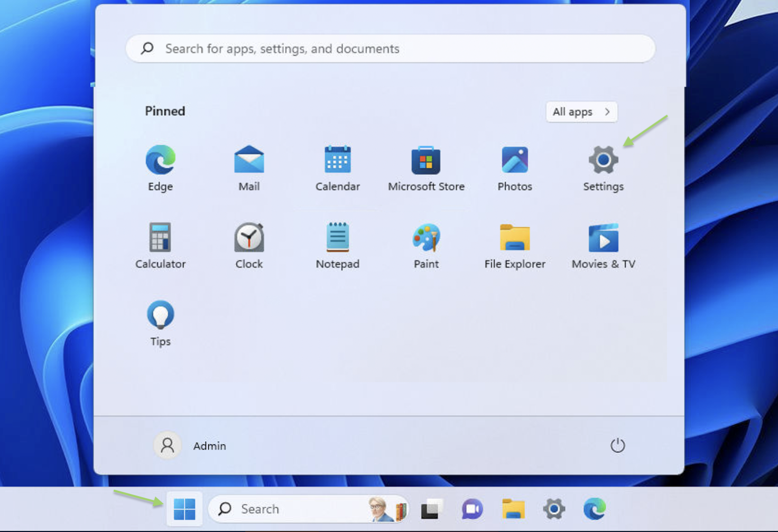Click the Start menu search field
778x532 pixels.
(x=391, y=49)
